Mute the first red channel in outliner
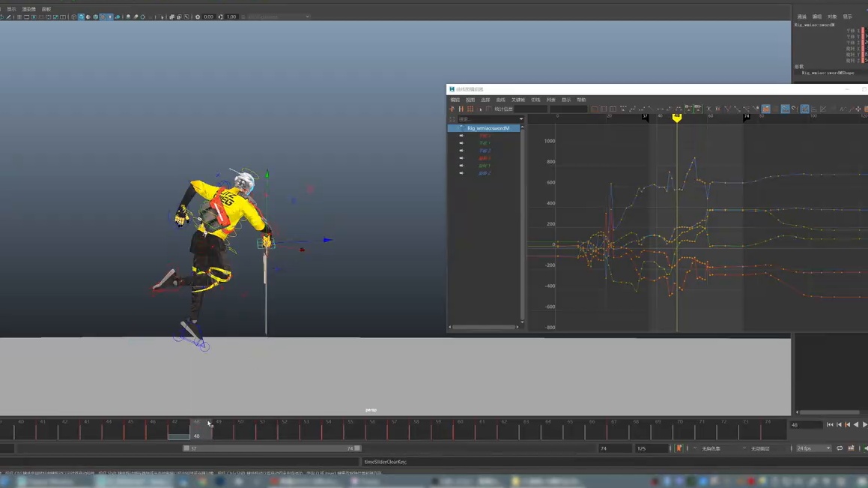This screenshot has width=868, height=488. tap(461, 136)
